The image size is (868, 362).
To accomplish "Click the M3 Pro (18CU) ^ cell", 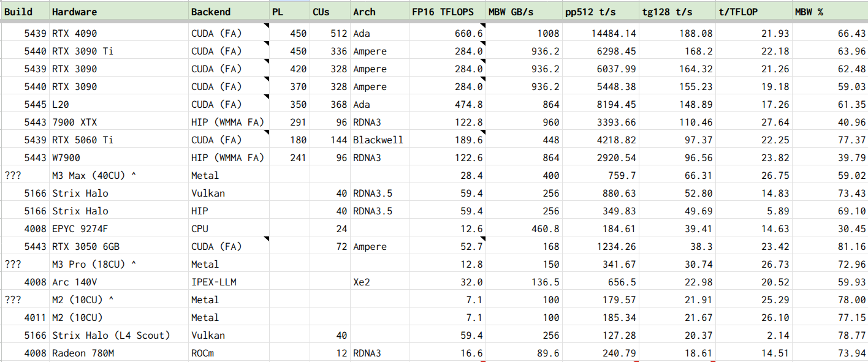I will point(119,265).
